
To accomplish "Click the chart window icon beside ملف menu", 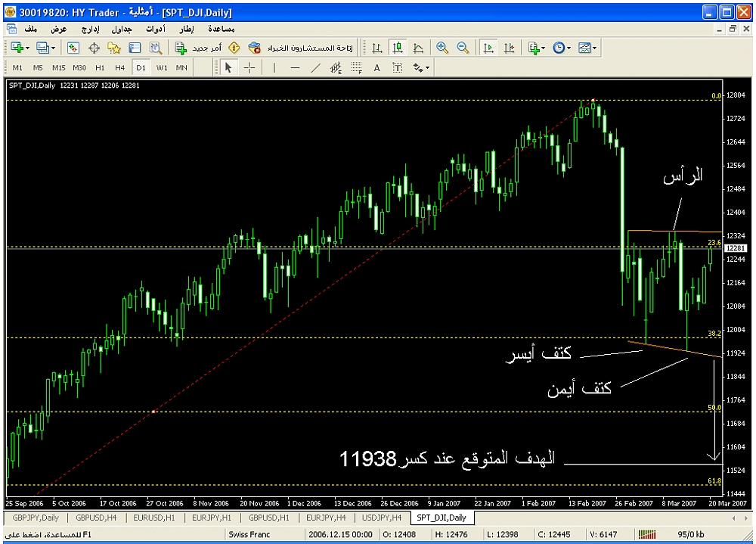I will (x=11, y=29).
